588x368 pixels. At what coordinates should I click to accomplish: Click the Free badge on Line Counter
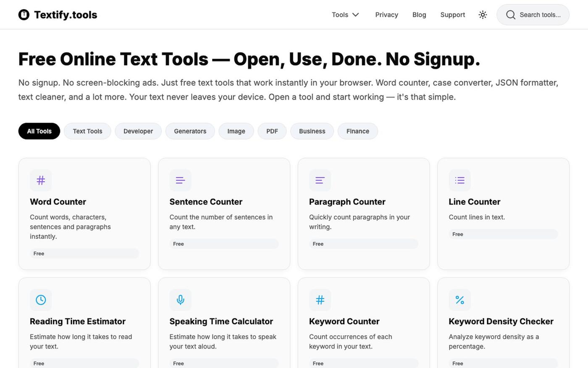pyautogui.click(x=503, y=234)
